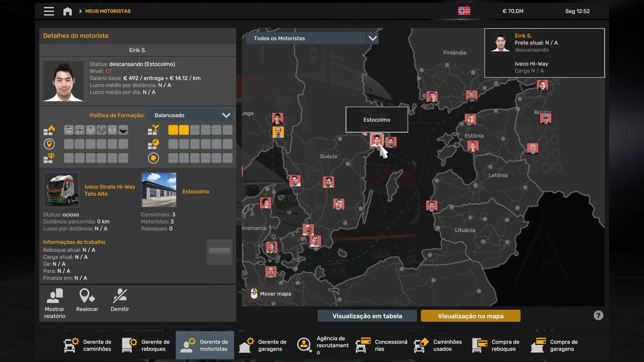The width and height of the screenshot is (644, 362).
Task: Open the help question mark icon
Action: coord(598,315)
